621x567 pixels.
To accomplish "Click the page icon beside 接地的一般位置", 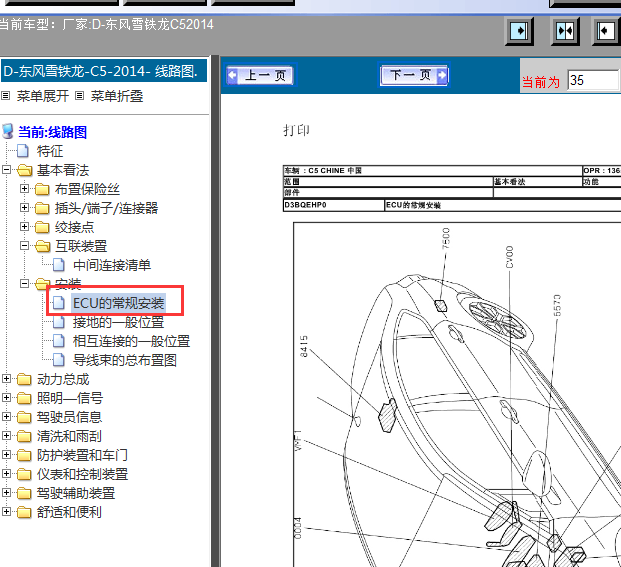I will click(x=59, y=322).
